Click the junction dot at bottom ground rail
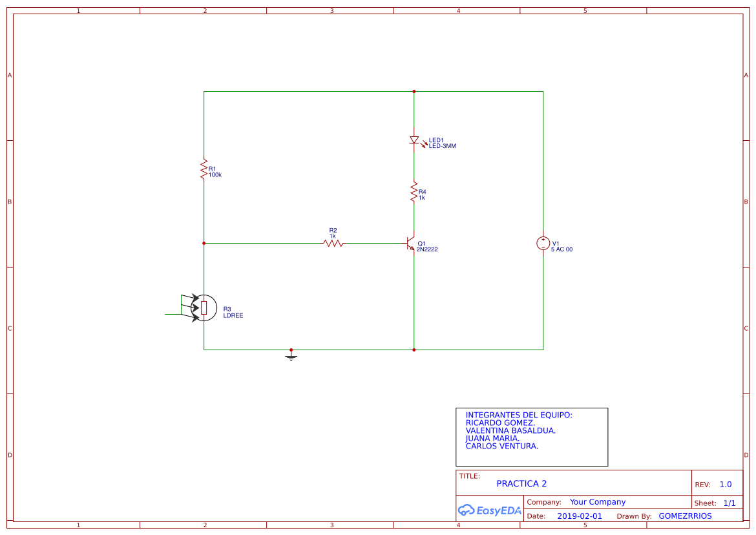This screenshot has height=535, width=756. tap(414, 349)
